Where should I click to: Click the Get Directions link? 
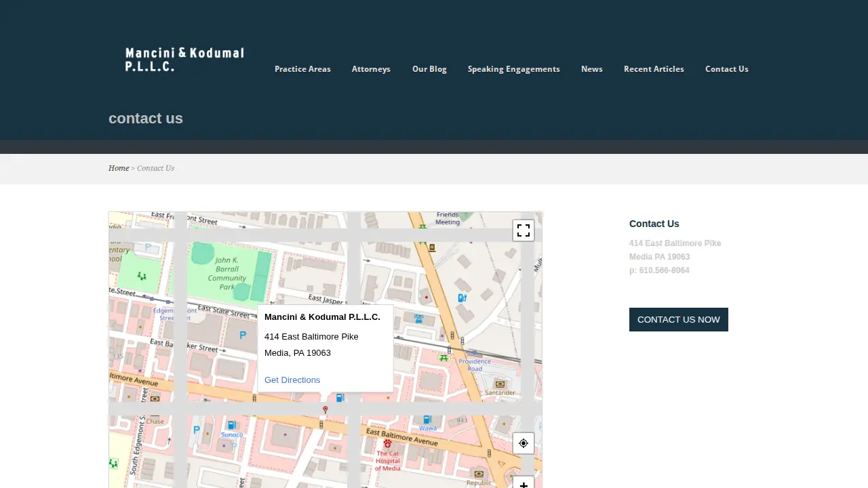292,380
